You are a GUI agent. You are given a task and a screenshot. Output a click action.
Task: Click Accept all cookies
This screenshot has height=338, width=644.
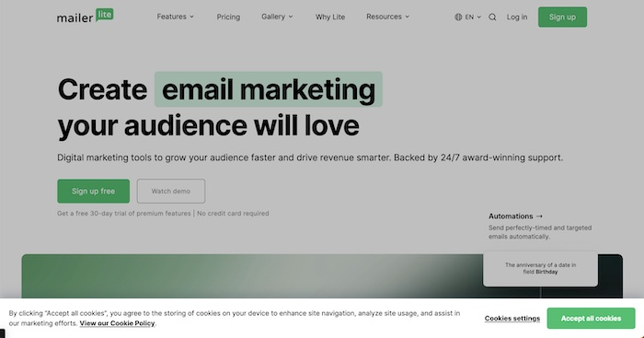[591, 319]
